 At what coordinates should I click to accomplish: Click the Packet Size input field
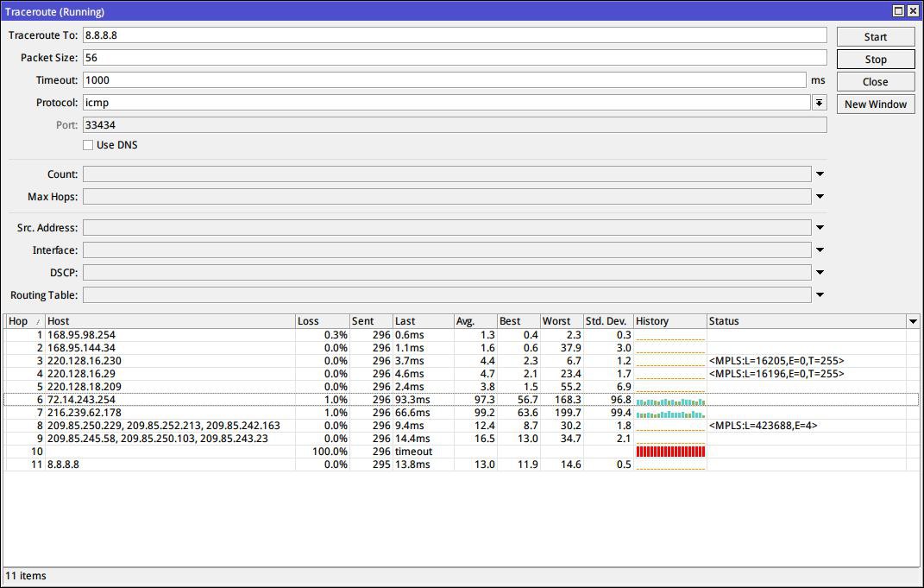(454, 58)
